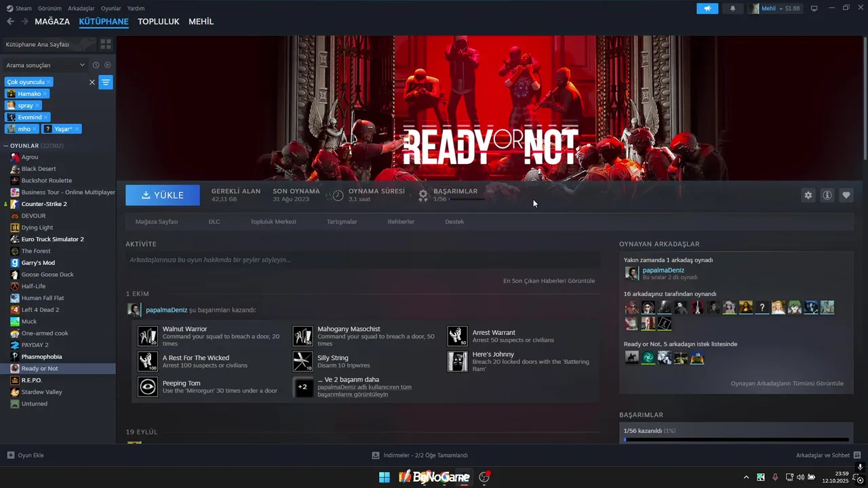The width and height of the screenshot is (868, 488).
Task: Click the Peeping Tom achievement icon
Action: (x=148, y=386)
